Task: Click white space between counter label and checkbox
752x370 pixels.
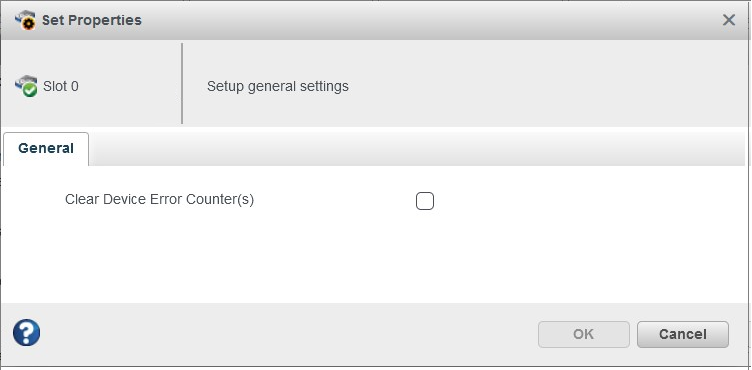Action: pos(335,200)
